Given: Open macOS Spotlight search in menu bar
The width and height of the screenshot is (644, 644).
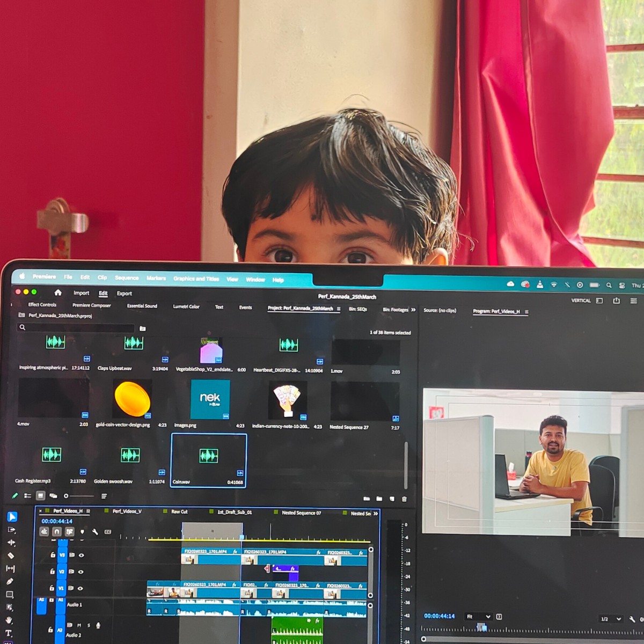Looking at the screenshot, I should pyautogui.click(x=609, y=285).
